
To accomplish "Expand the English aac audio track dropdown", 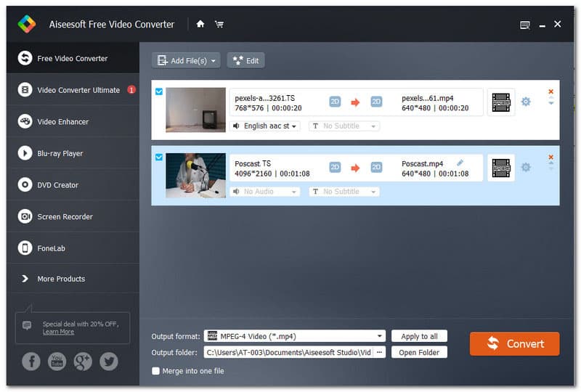I will point(265,126).
